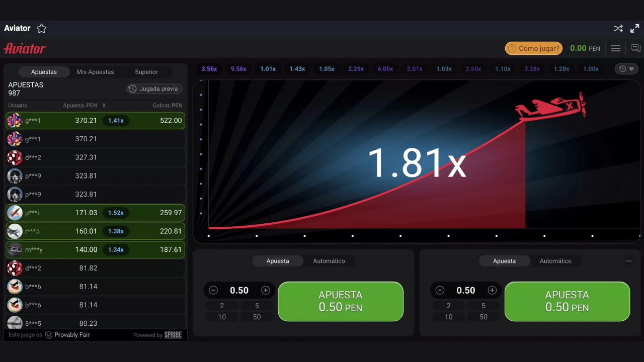The image size is (644, 362).
Task: Open 3.56x round result in history
Action: tap(209, 69)
